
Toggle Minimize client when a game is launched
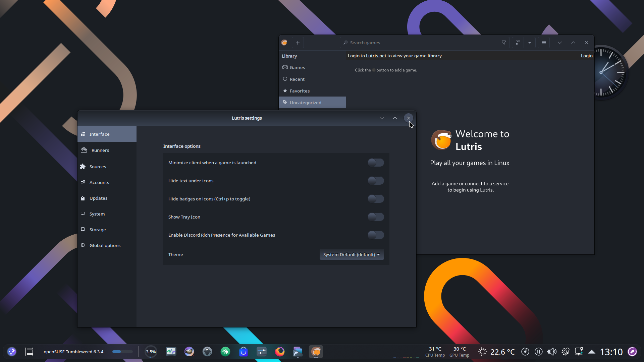pos(376,163)
